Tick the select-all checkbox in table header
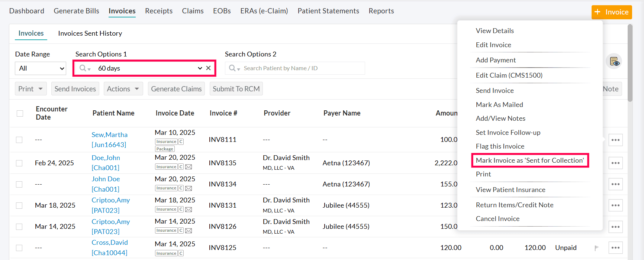 (x=20, y=113)
